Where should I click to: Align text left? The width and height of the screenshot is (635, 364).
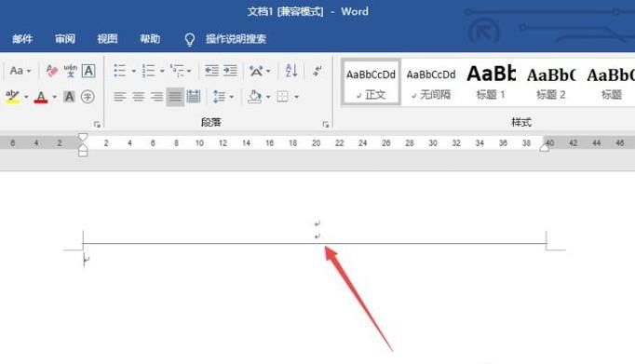(x=119, y=97)
